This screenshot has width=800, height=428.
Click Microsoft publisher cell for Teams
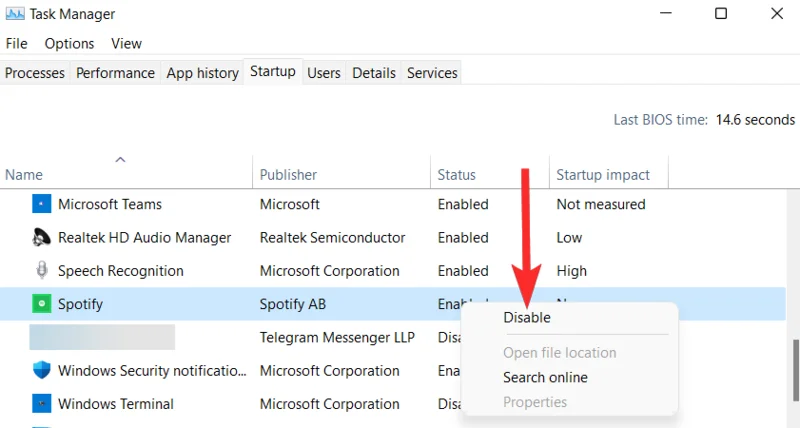click(x=290, y=204)
